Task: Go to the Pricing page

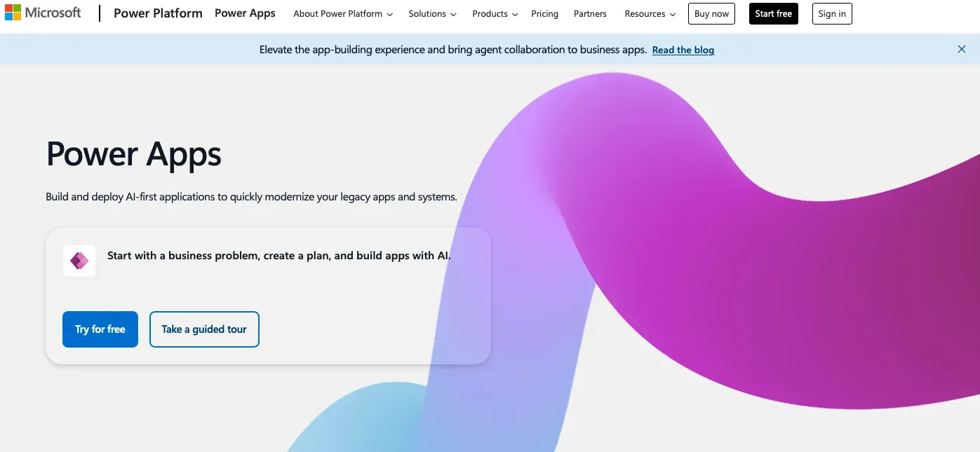Action: [544, 14]
